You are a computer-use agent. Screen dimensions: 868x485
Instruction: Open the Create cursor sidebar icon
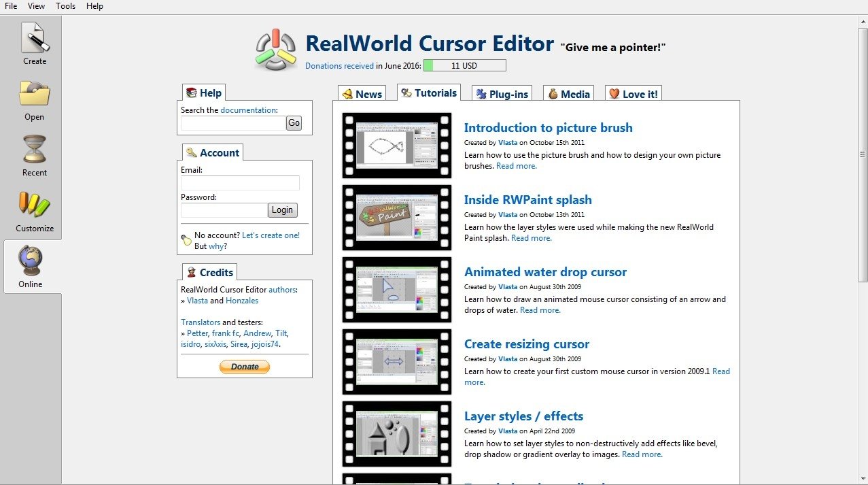point(34,38)
